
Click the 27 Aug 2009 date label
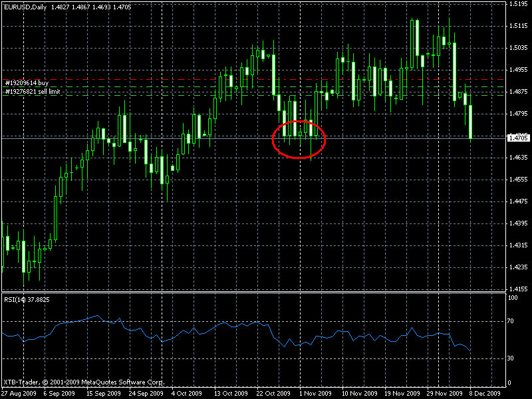point(19,394)
